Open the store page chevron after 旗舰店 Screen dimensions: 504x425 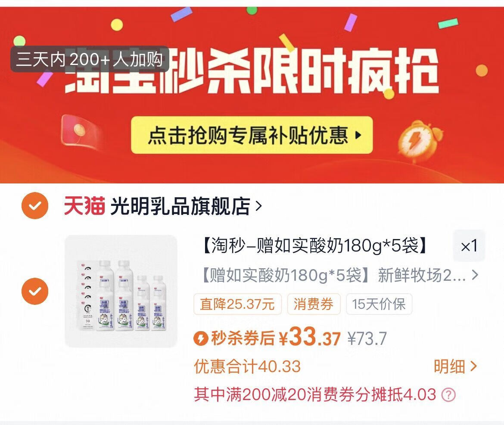[x=258, y=206]
